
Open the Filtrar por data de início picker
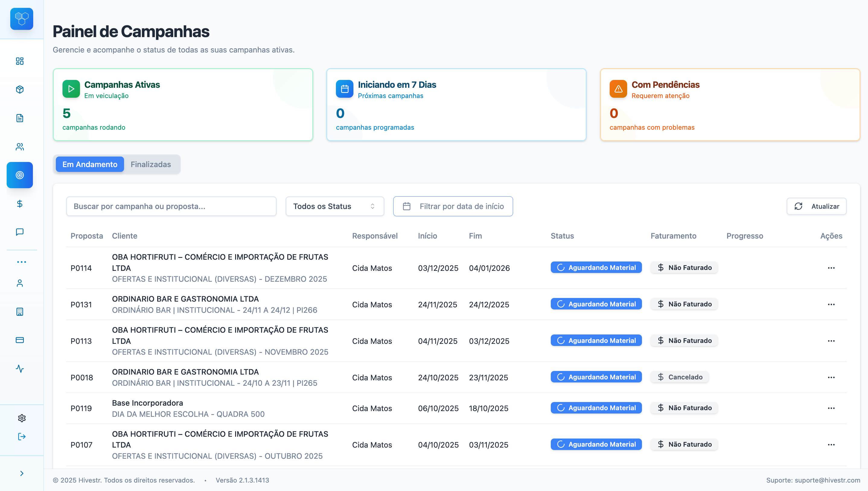453,206
